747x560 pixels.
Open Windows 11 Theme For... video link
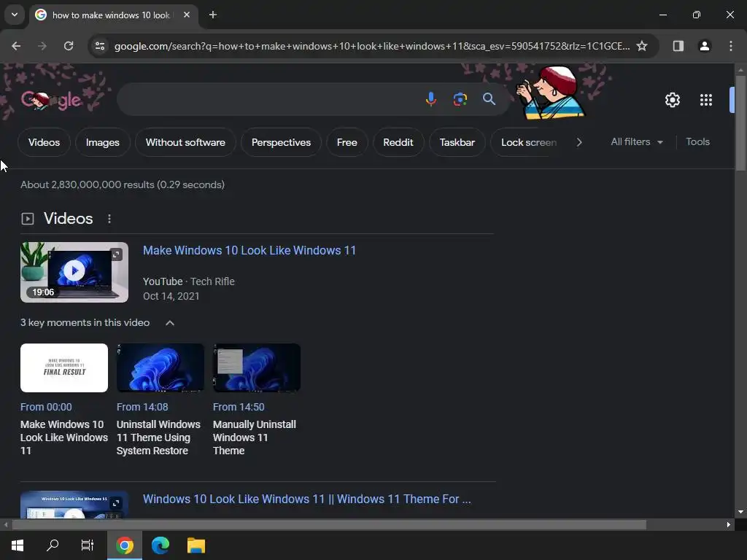pos(307,499)
